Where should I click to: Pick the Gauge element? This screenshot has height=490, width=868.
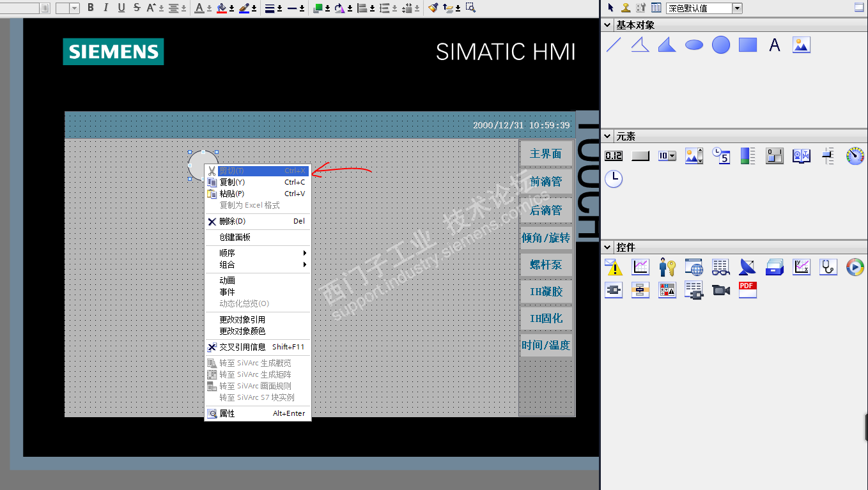pyautogui.click(x=855, y=156)
